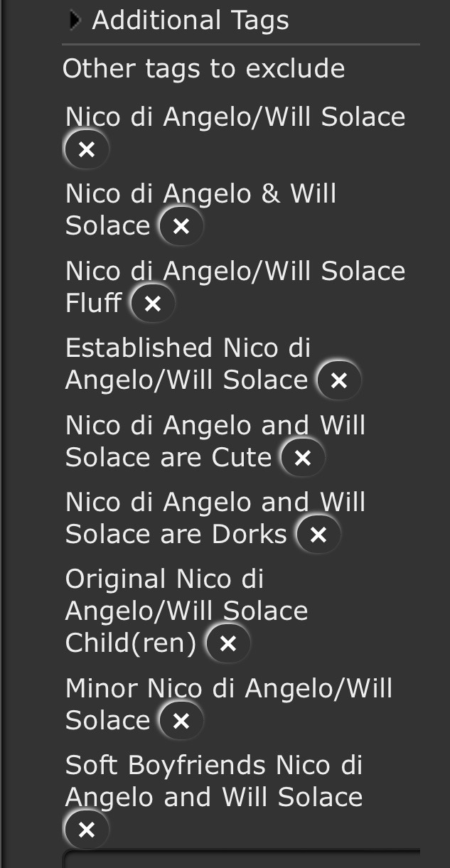The image size is (450, 868).
Task: Click the 'Additional Tags' section heading text
Action: pyautogui.click(x=191, y=21)
